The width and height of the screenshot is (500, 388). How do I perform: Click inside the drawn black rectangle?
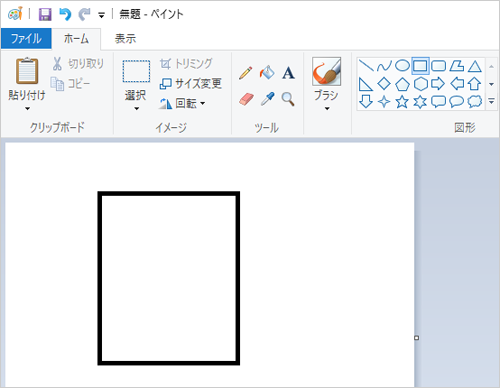[x=169, y=278]
